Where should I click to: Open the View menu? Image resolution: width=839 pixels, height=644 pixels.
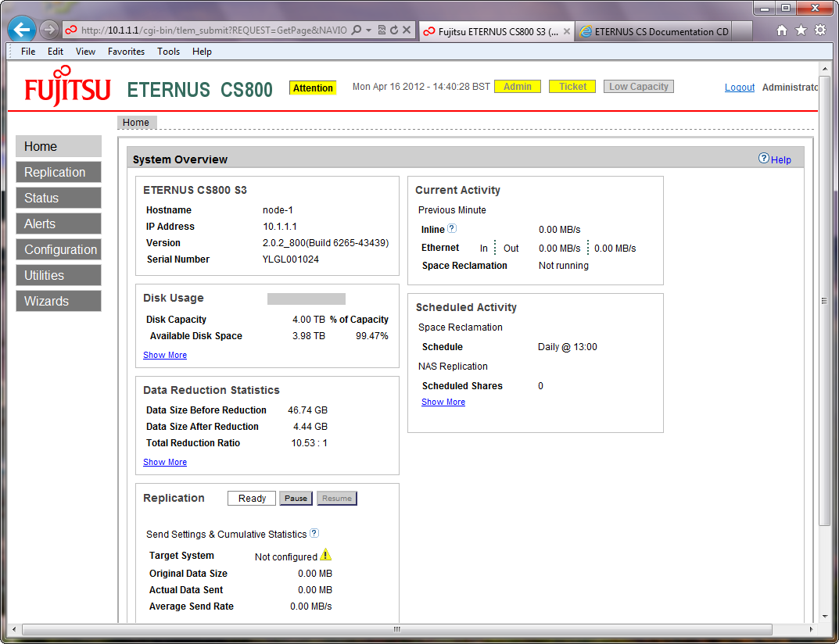coord(85,52)
